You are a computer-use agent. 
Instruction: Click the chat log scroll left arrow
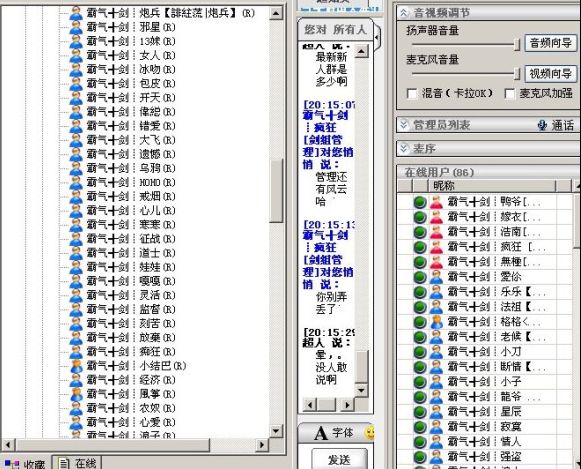[310, 405]
